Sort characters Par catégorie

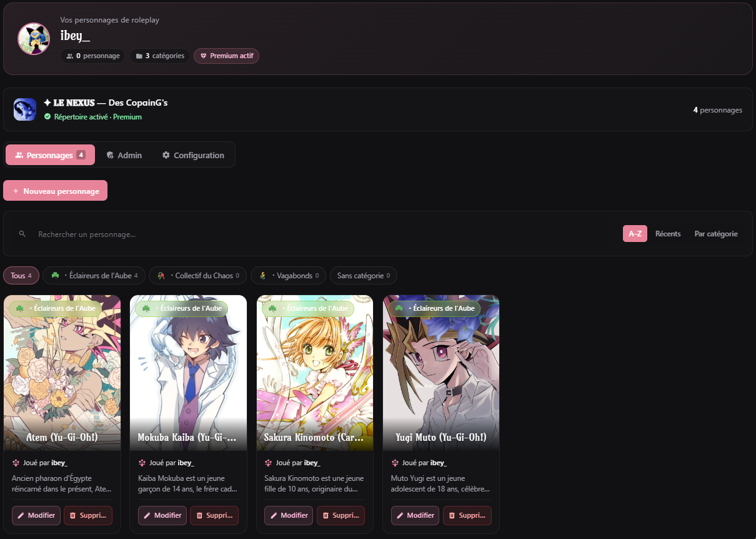point(716,234)
